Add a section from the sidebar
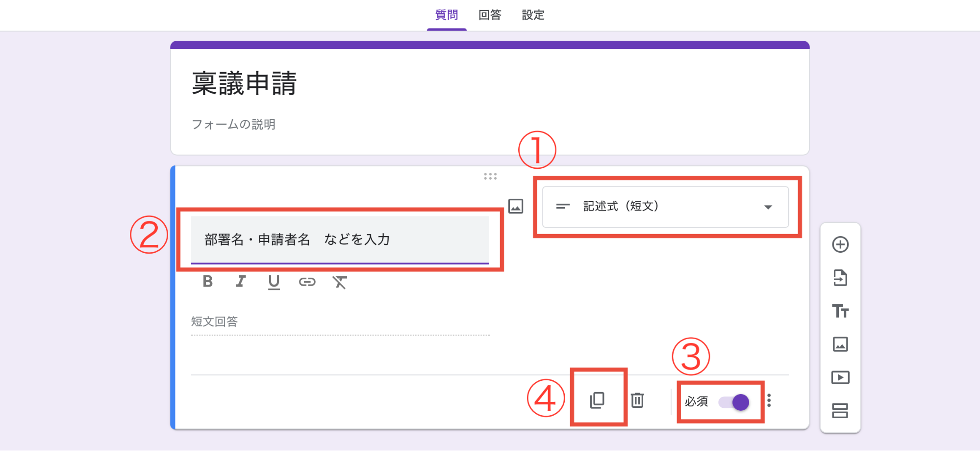The height and width of the screenshot is (451, 980). (x=840, y=411)
